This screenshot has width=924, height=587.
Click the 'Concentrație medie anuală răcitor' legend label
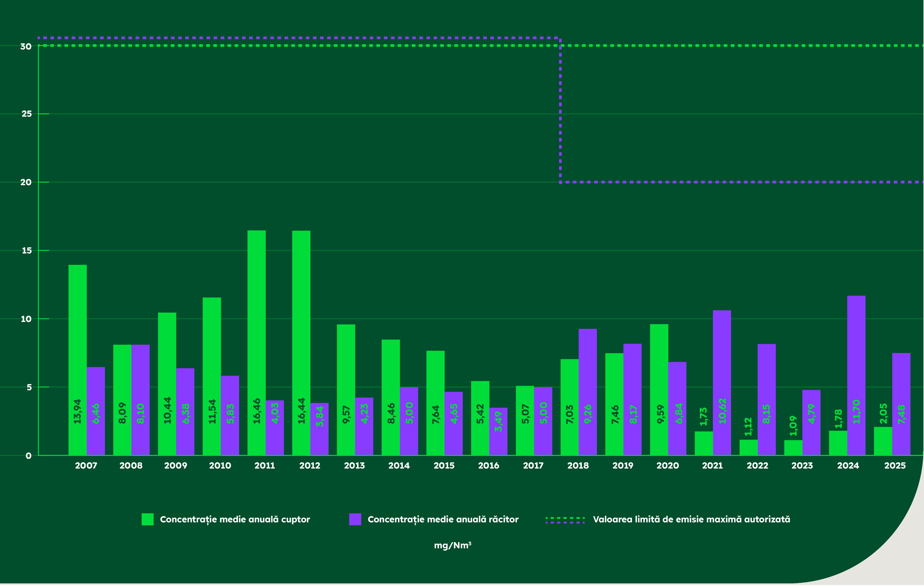443,519
